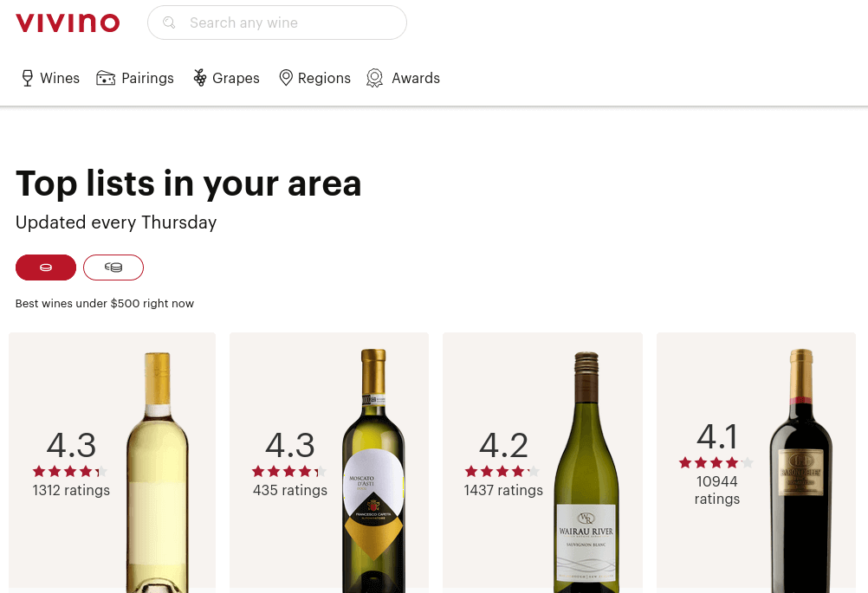This screenshot has width=868, height=593.
Task: Open the Pairings menu
Action: coord(147,78)
